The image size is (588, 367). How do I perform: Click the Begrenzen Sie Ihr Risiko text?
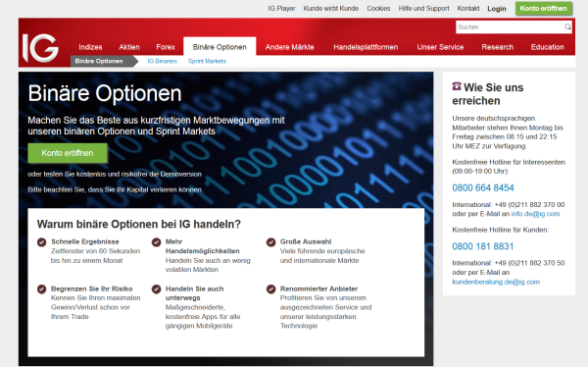[92, 288]
